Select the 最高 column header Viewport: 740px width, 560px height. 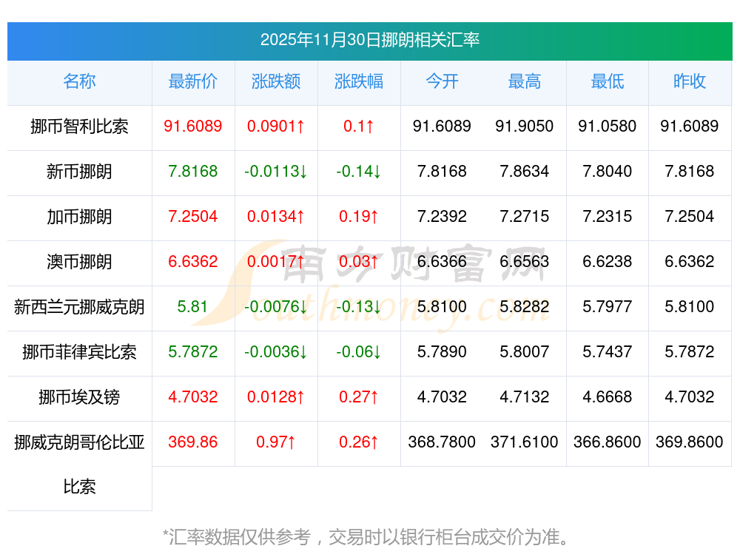(x=525, y=81)
